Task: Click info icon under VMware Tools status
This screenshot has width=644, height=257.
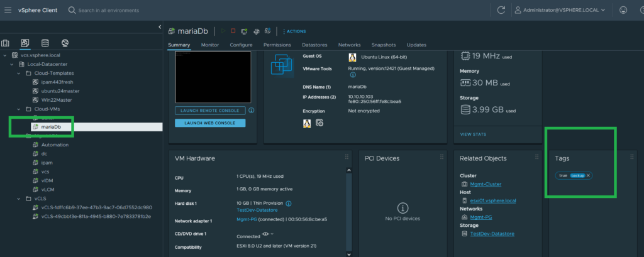Action: click(352, 75)
